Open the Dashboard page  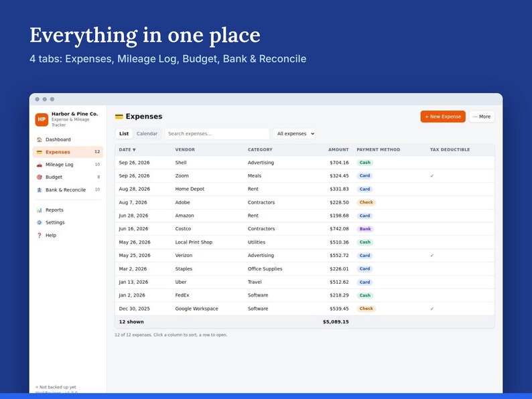(x=68, y=139)
